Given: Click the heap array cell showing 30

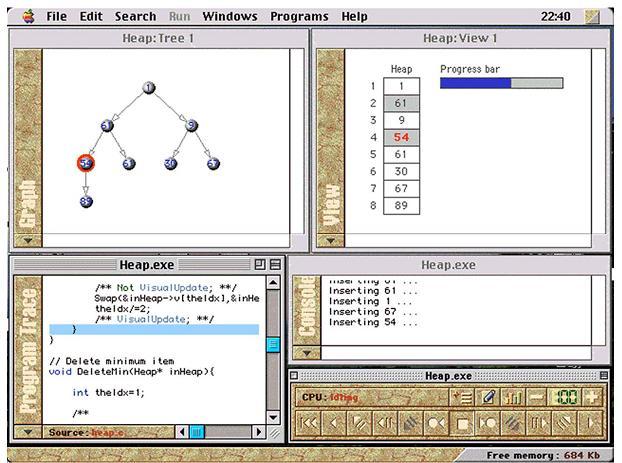Looking at the screenshot, I should 401,171.
